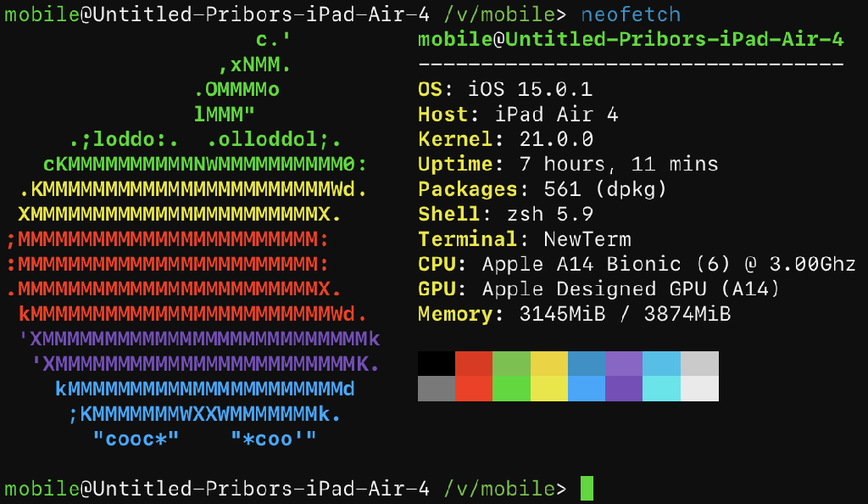The image size is (868, 504).
Task: Select the Host: iPad Air 4 line
Action: 518,115
